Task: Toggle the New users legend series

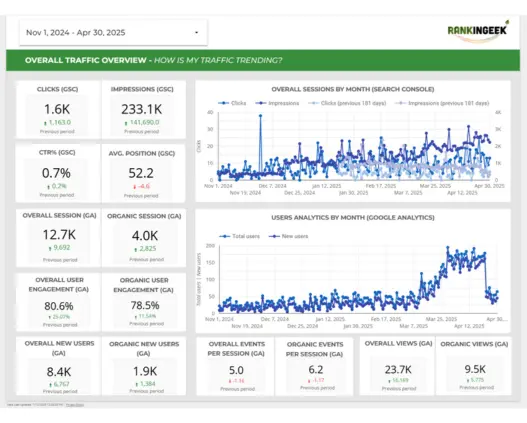Action: point(288,236)
